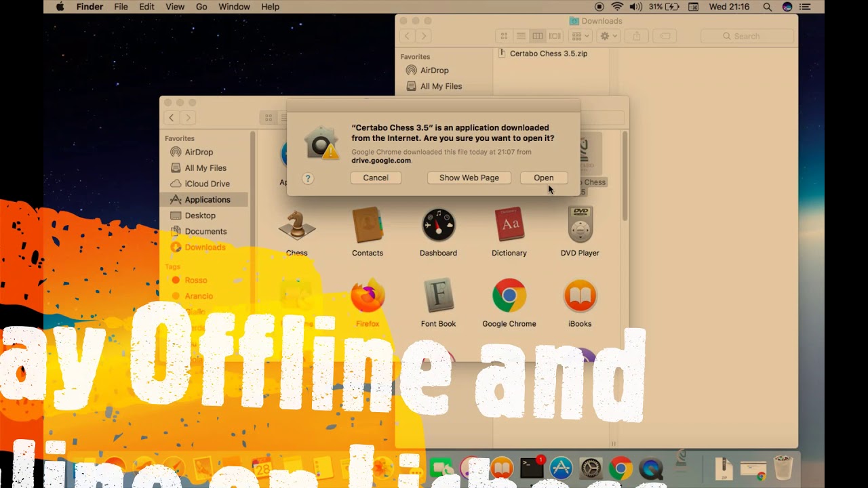868x488 pixels.
Task: Click the Spotlight search icon in menu bar
Action: point(768,7)
